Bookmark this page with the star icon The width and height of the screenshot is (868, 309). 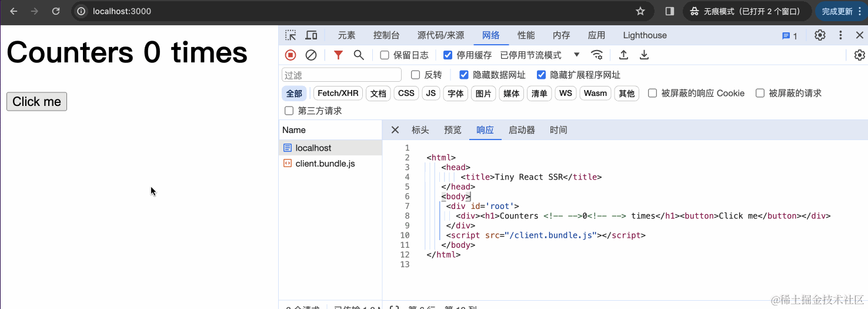pos(640,11)
